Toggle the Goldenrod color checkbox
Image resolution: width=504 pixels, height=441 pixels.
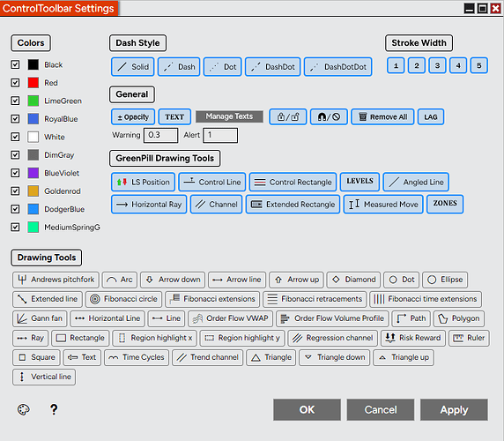pyautogui.click(x=15, y=191)
